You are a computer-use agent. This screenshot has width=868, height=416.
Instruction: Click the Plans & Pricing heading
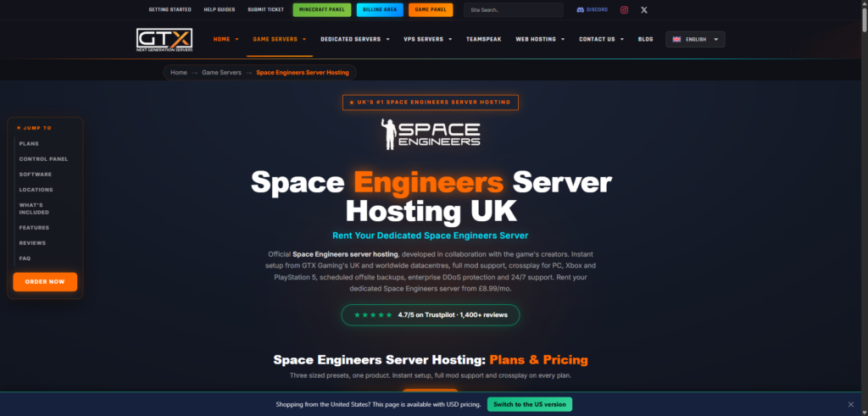pyautogui.click(x=430, y=360)
